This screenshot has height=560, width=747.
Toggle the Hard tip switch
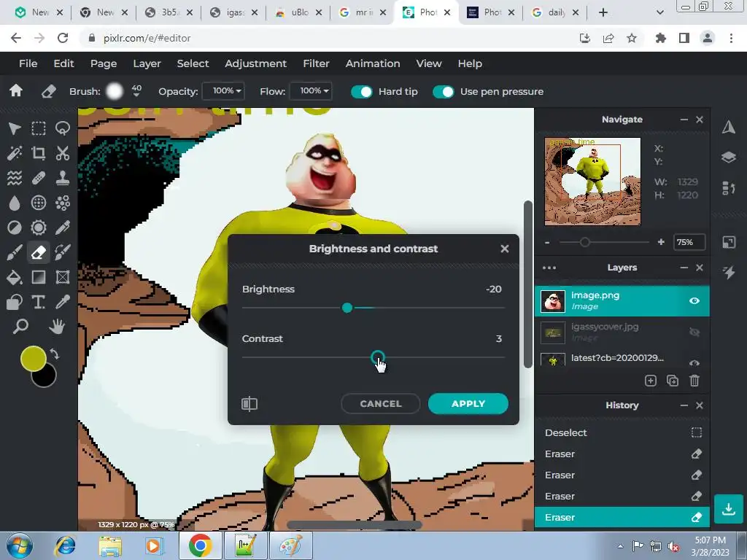coord(362,91)
